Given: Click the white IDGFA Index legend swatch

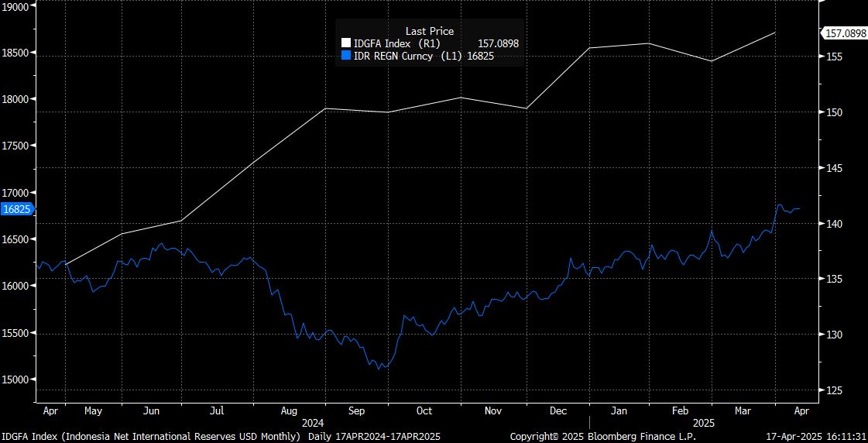Looking at the screenshot, I should 346,44.
